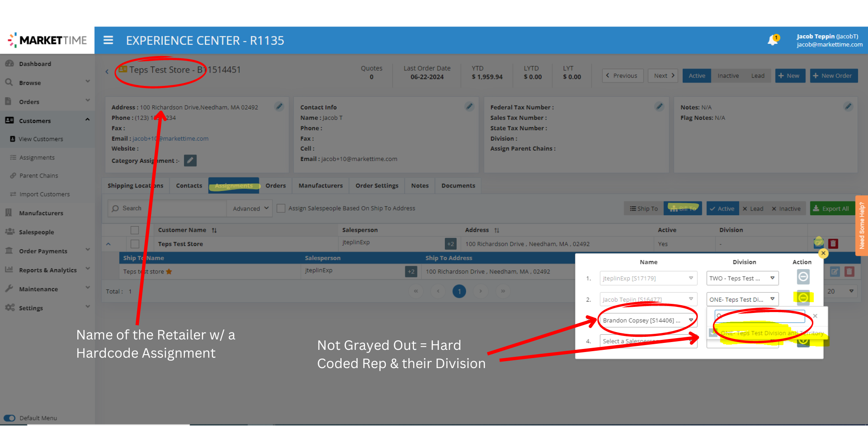Remove salesperson Jacob Teplin in row 2
This screenshot has height=441, width=868.
tap(803, 298)
